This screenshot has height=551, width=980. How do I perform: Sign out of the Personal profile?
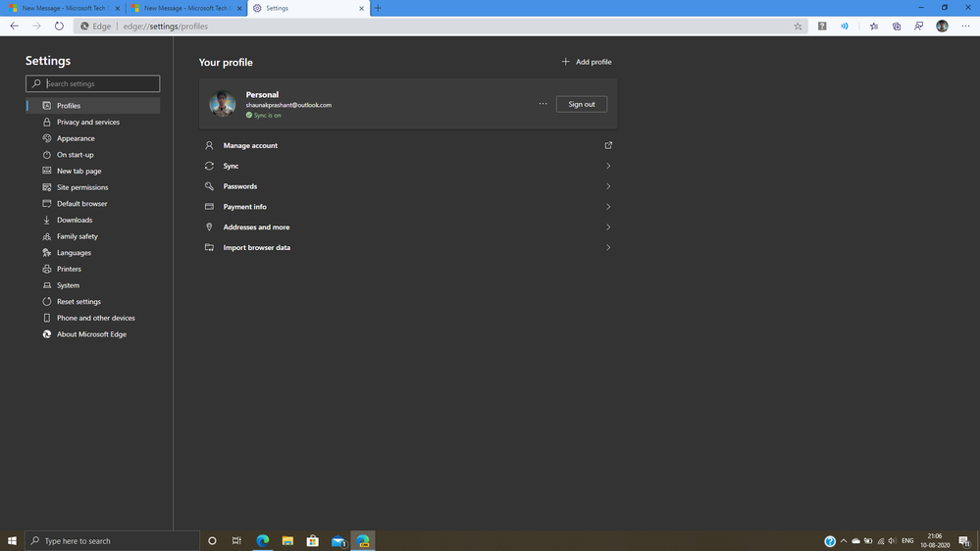click(582, 104)
